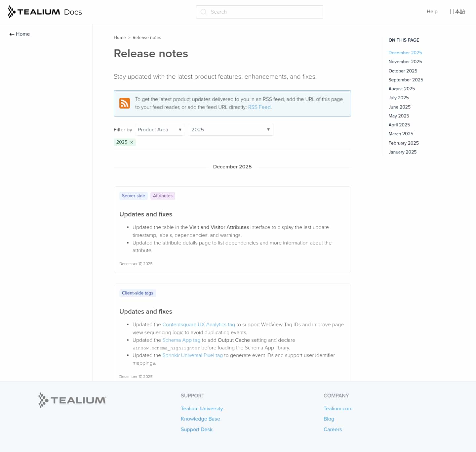Open Tealium University

coord(202,408)
